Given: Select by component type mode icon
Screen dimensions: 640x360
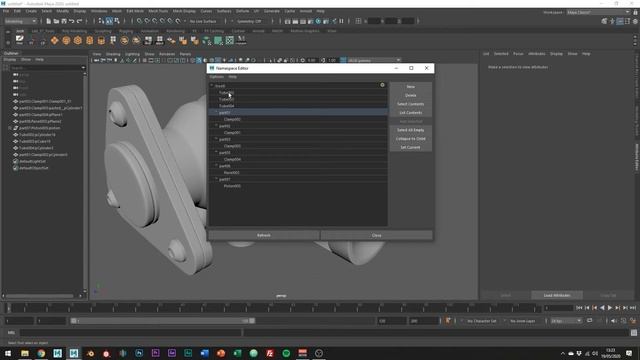Looking at the screenshot, I should [117, 21].
